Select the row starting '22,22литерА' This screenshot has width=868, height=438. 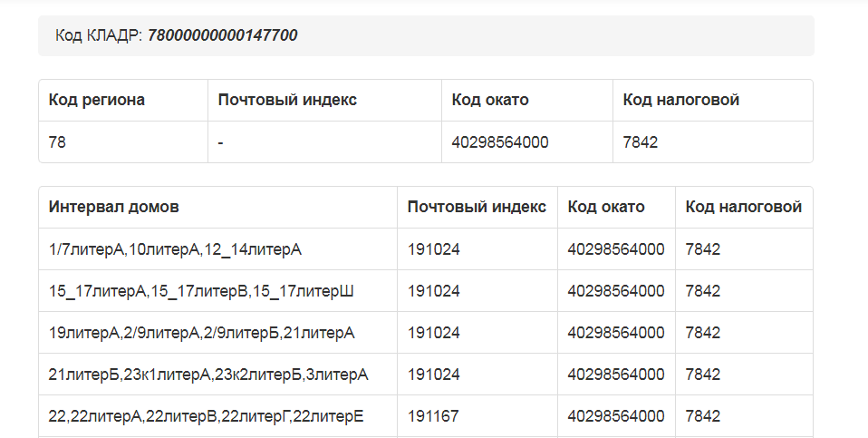tap(206, 416)
